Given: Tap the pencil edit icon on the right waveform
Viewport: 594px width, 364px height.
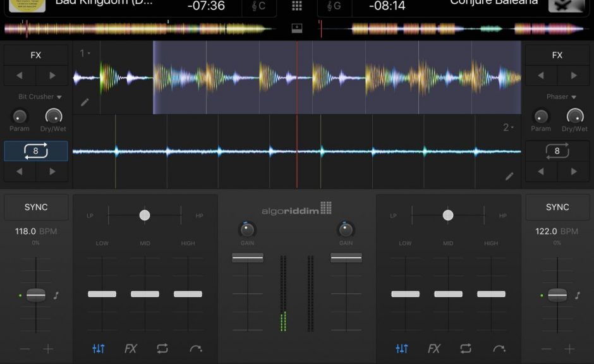Looking at the screenshot, I should click(x=509, y=177).
